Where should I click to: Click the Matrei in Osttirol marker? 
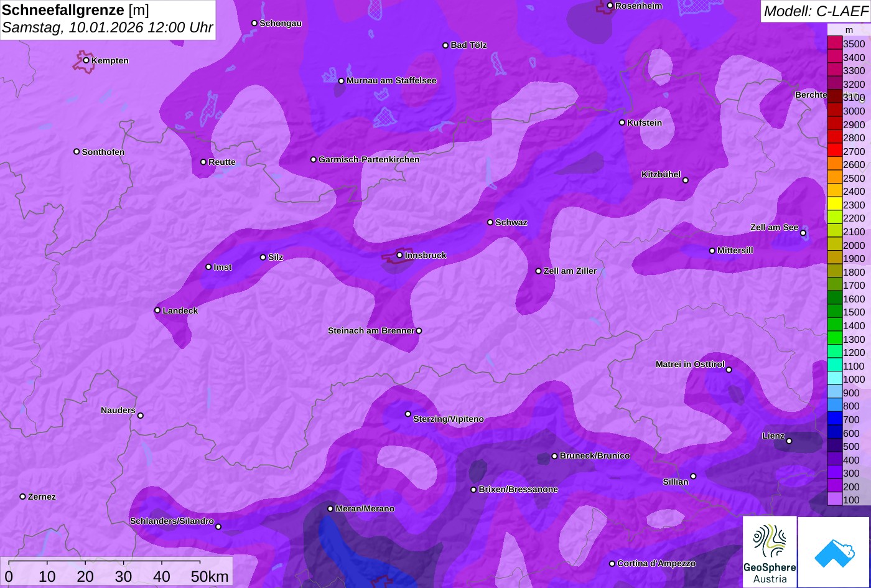click(729, 370)
